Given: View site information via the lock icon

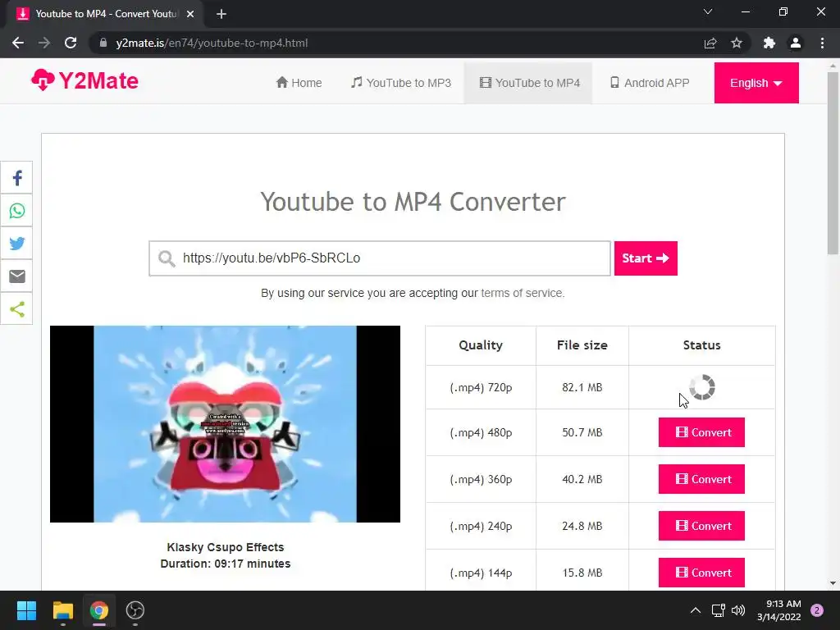Looking at the screenshot, I should [103, 43].
